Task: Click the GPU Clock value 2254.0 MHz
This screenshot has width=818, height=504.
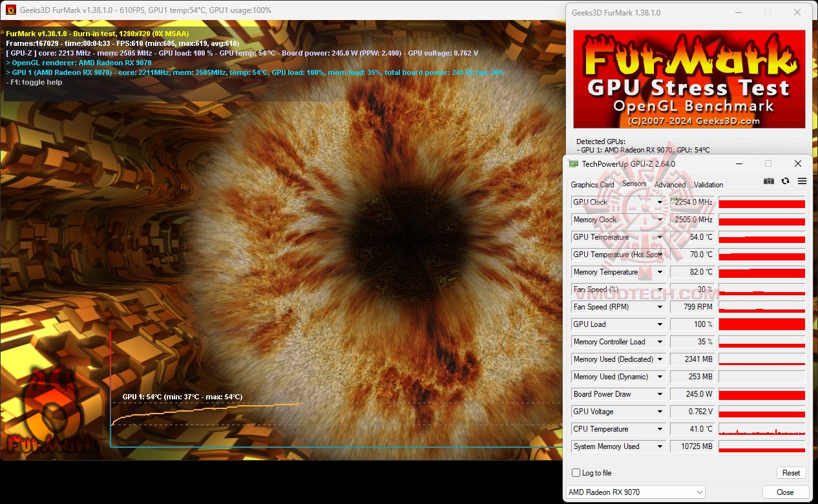Action: [x=692, y=202]
